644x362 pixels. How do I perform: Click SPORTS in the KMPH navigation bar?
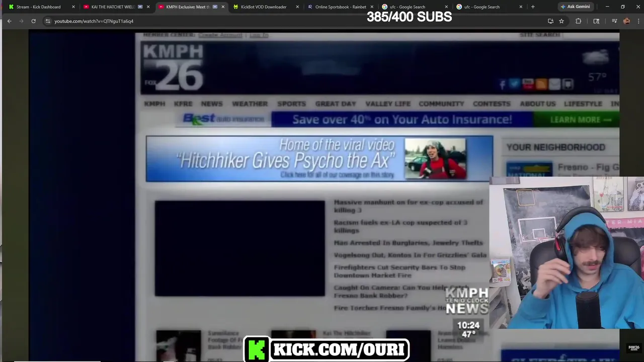(291, 104)
